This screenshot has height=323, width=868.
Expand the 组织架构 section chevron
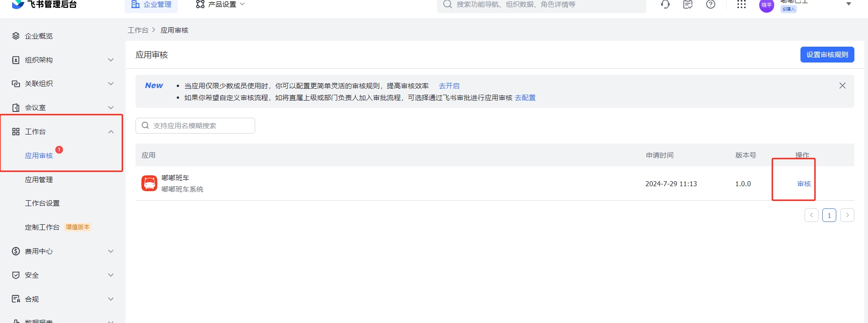(111, 60)
